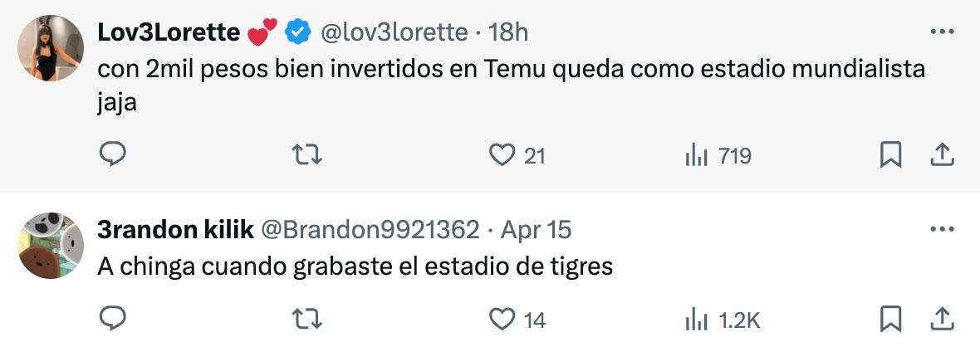980x347 pixels.
Task: Share 3randon kilik's tweet
Action: coord(942,319)
